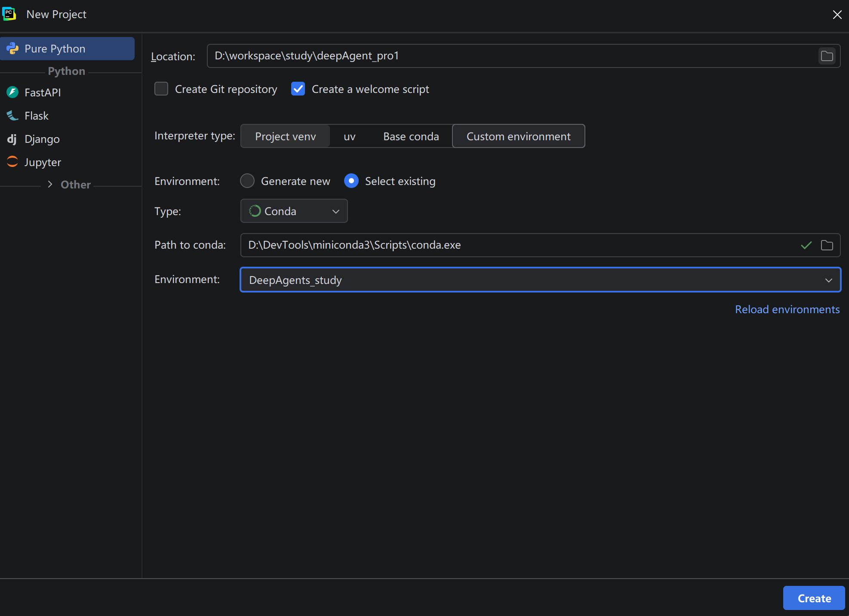Click the Django icon in sidebar

coord(12,139)
